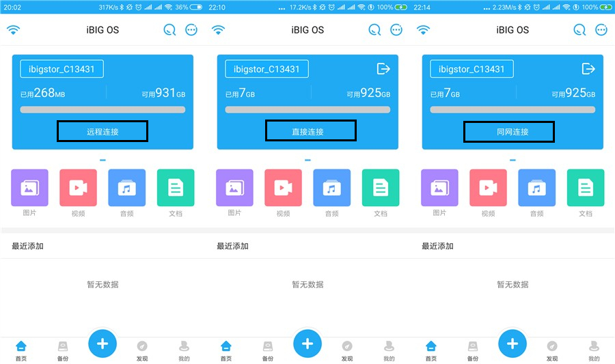615x364 pixels.
Task: Tap WiFi icon in 22:10 screen header
Action: 219,30
